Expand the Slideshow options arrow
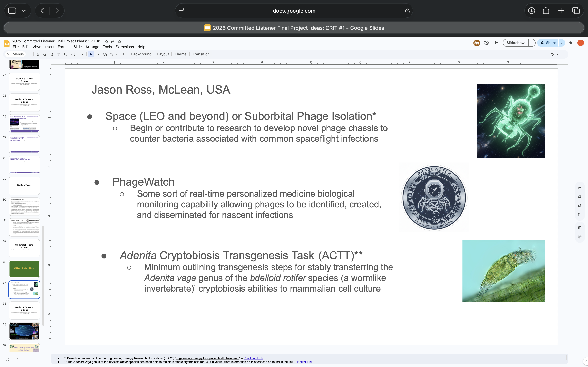 (x=531, y=43)
